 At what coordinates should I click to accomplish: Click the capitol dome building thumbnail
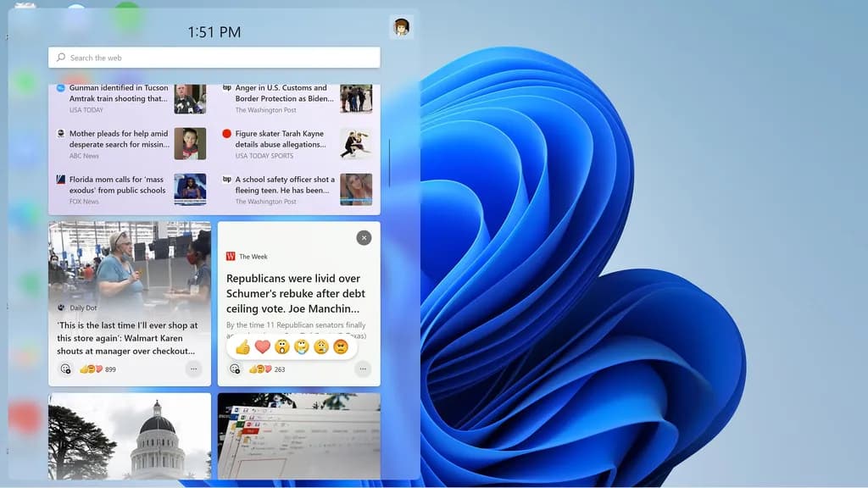point(130,435)
